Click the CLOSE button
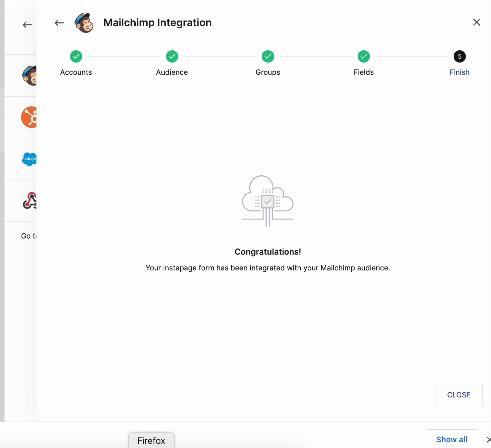Image resolution: width=491 pixels, height=448 pixels. 459,395
